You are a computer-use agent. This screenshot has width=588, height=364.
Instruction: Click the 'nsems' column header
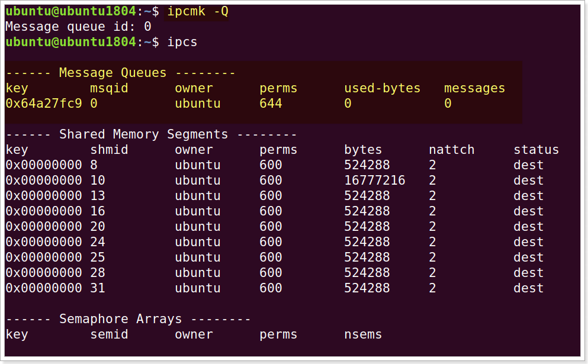(x=363, y=334)
